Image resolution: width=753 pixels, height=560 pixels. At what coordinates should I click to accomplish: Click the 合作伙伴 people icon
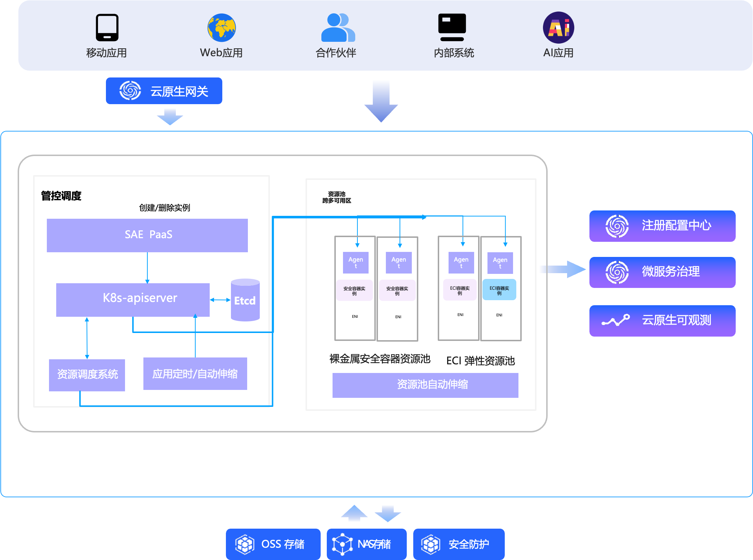click(338, 27)
